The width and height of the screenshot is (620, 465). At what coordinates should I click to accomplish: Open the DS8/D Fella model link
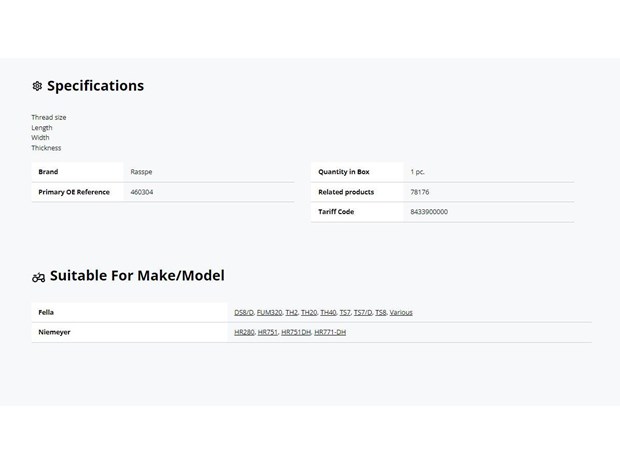244,312
